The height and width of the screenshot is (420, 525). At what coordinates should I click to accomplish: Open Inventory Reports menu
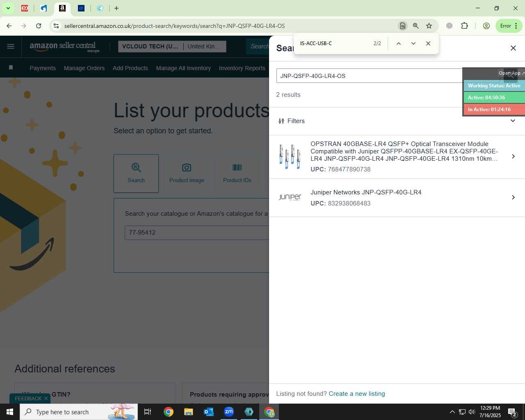click(242, 68)
